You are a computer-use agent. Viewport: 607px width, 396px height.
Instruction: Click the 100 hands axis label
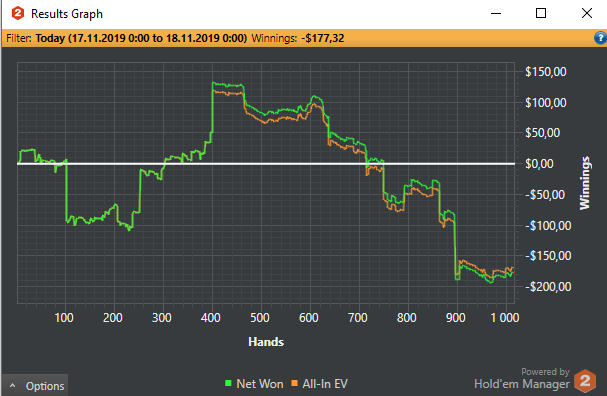64,318
